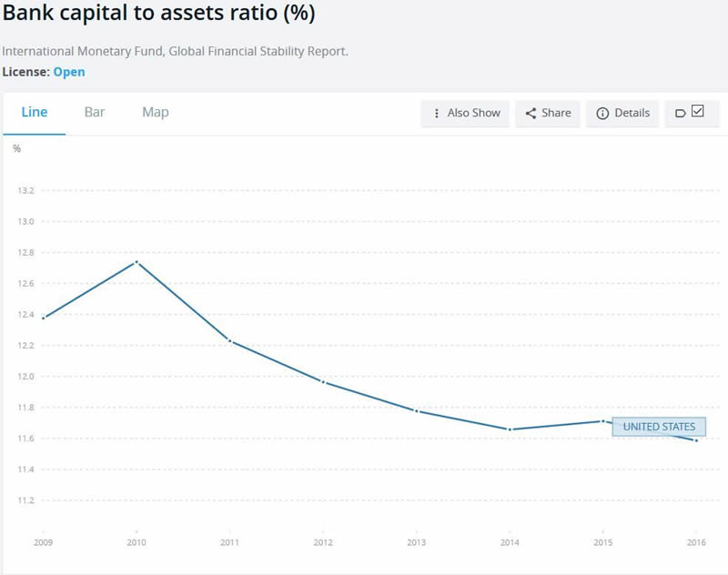The width and height of the screenshot is (728, 575).
Task: Switch to the Line chart tab
Action: coord(34,112)
